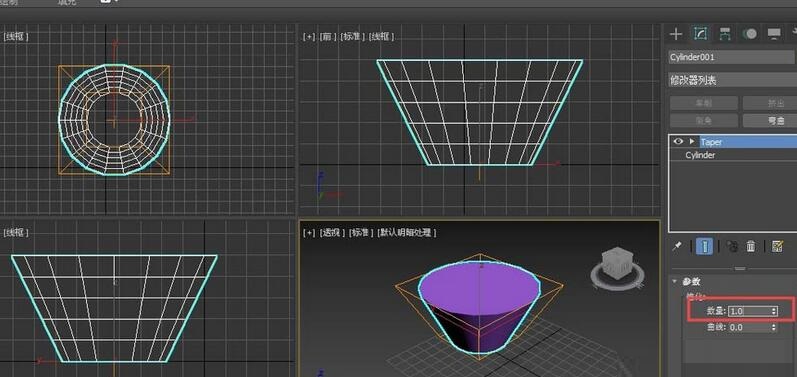Toggle the Taper modifier eye icon
The image size is (797, 377).
678,142
